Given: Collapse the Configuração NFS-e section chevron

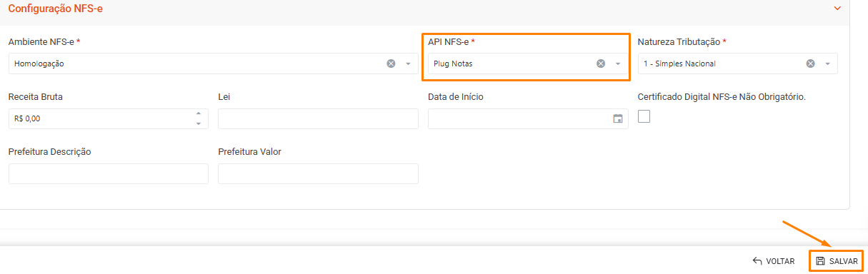Looking at the screenshot, I should (x=837, y=8).
